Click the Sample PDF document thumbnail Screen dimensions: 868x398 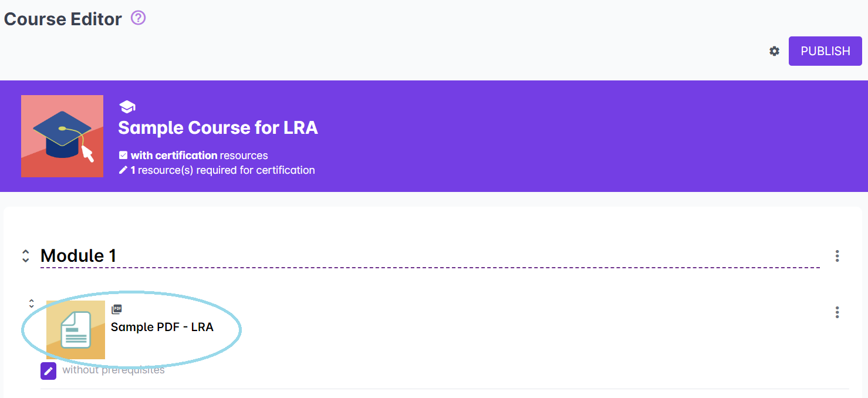pyautogui.click(x=76, y=330)
